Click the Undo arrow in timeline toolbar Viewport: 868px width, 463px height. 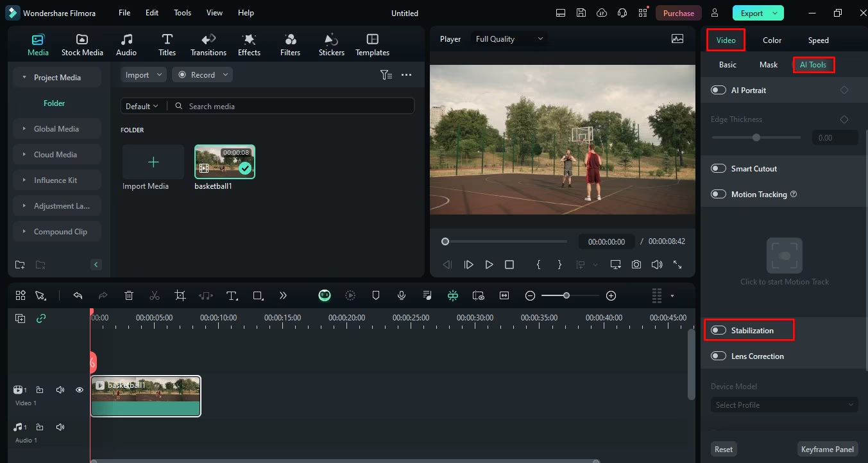click(x=78, y=295)
